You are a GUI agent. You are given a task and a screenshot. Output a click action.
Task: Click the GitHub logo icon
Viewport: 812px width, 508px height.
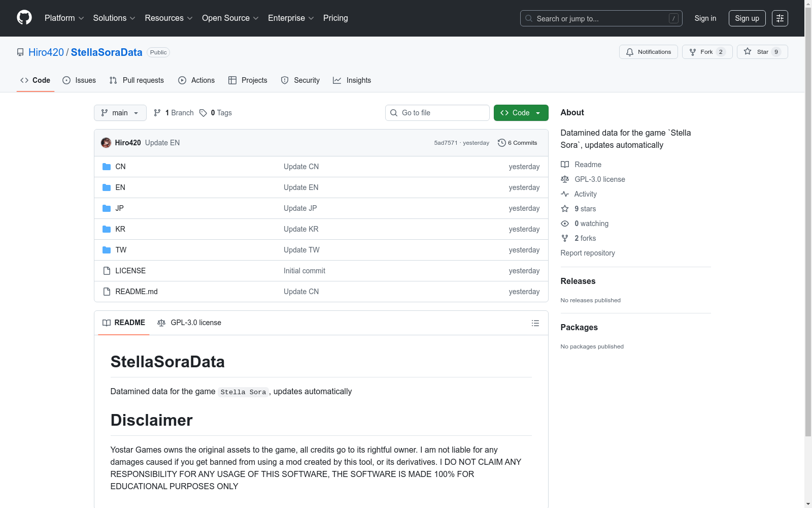coord(24,18)
